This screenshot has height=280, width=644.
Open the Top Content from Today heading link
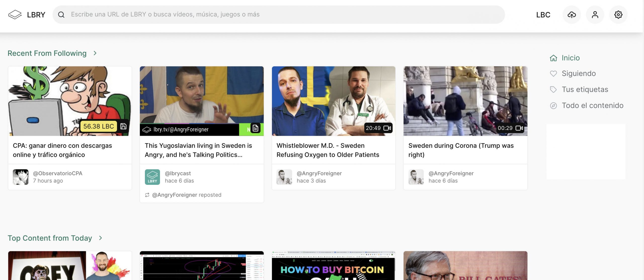click(x=50, y=238)
